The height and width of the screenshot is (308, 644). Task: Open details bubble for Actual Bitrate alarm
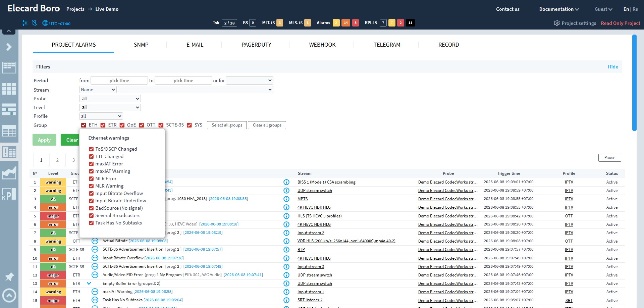[x=95, y=241]
